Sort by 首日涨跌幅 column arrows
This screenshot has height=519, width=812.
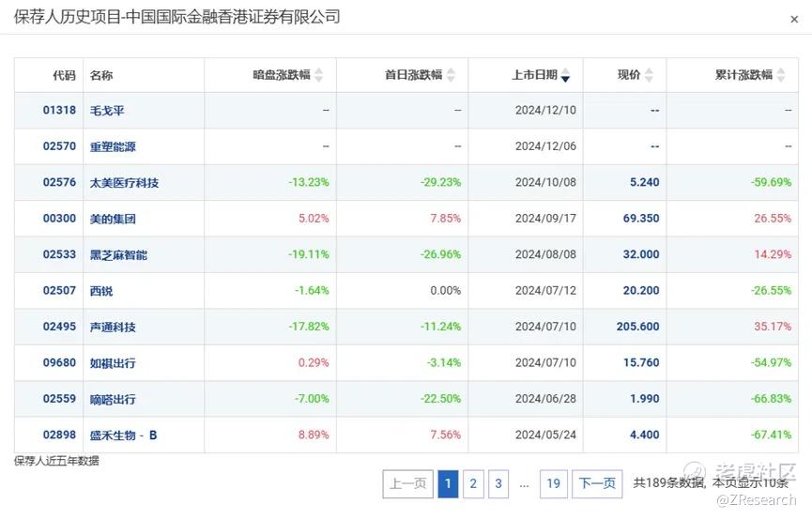point(451,75)
